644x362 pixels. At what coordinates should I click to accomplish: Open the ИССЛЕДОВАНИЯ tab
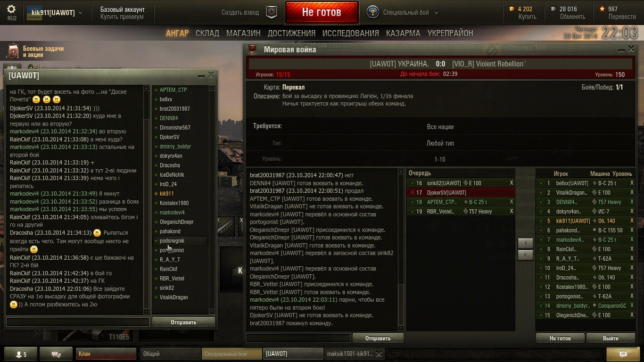[x=351, y=33]
